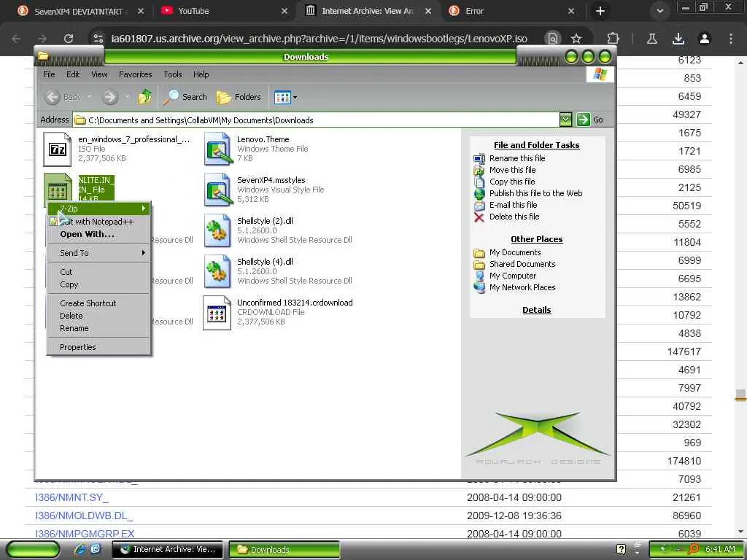
Task: Open a new browser tab with plus button
Action: click(600, 11)
